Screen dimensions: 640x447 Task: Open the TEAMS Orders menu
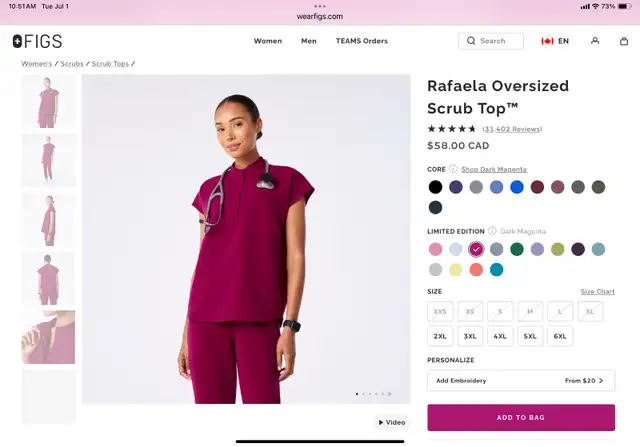click(362, 41)
